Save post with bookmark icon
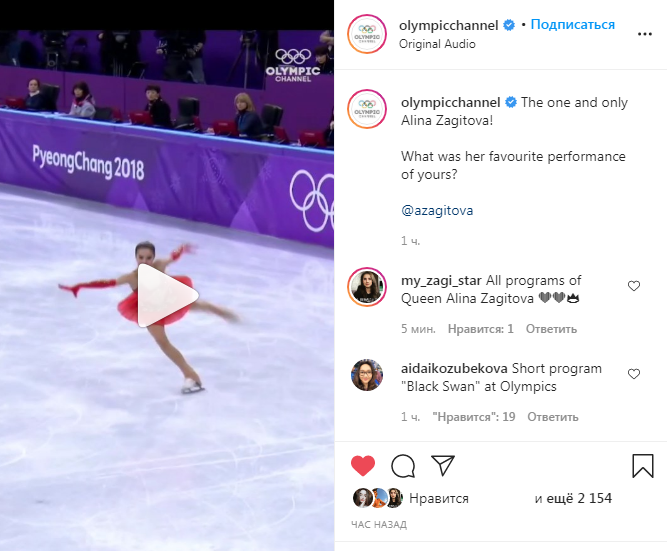 coord(642,466)
